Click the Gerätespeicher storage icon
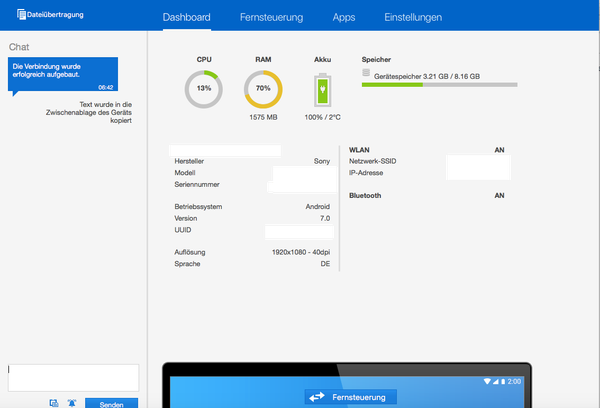 point(367,73)
